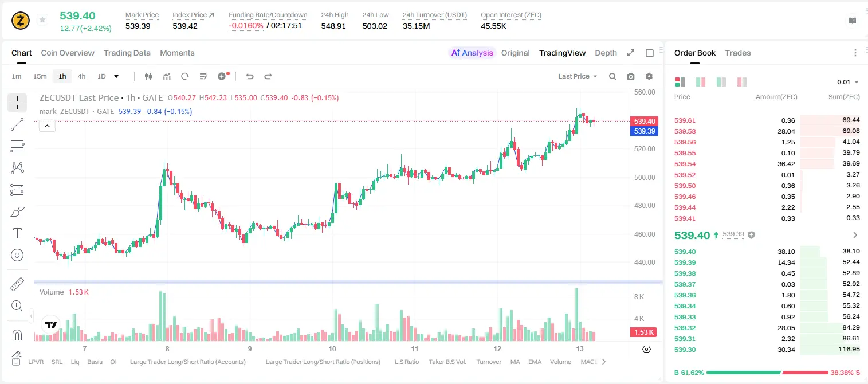This screenshot has width=868, height=384.
Task: Select the text annotation tool
Action: coord(17,233)
